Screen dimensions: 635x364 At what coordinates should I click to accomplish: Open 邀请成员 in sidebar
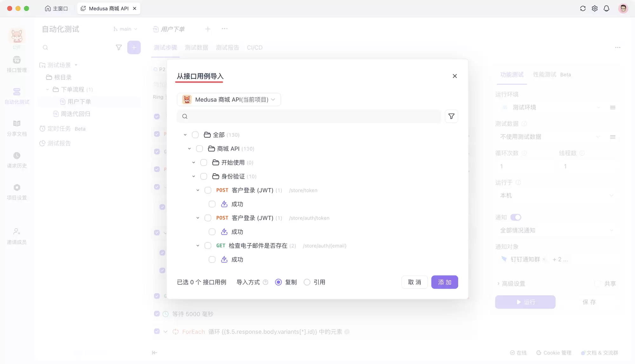tap(17, 236)
